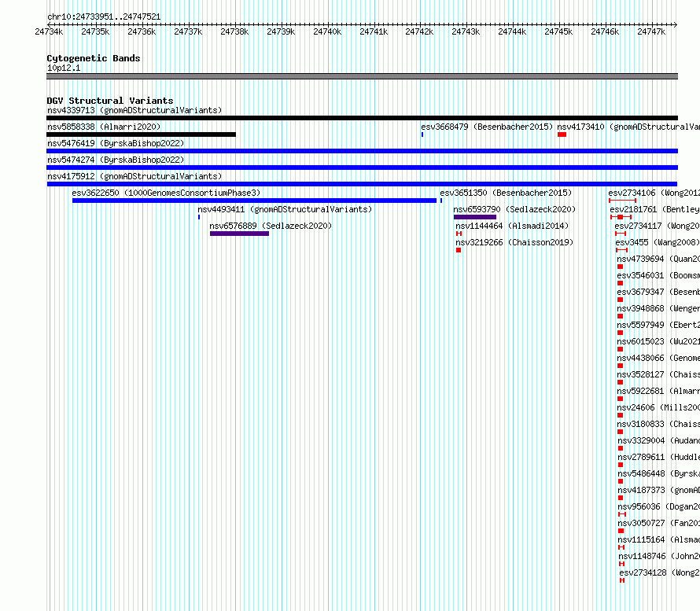Open the nsv1115164 variant label
This screenshot has height=611, width=700.
[x=658, y=539]
